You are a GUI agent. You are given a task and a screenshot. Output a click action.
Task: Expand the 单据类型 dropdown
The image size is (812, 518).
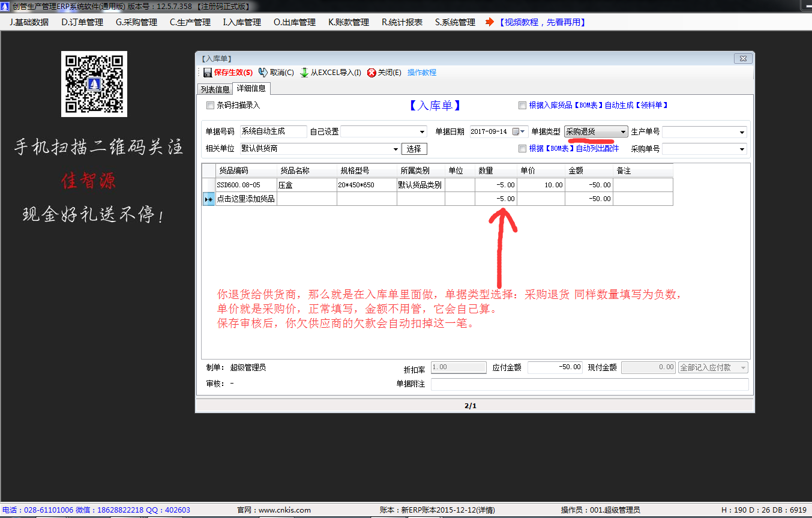point(623,131)
